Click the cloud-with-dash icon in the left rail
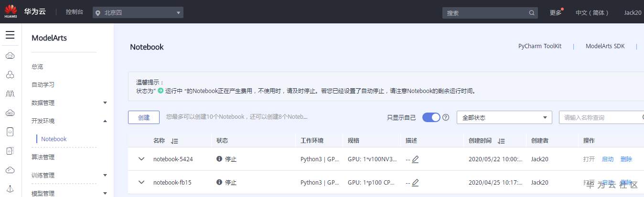 tap(10, 170)
